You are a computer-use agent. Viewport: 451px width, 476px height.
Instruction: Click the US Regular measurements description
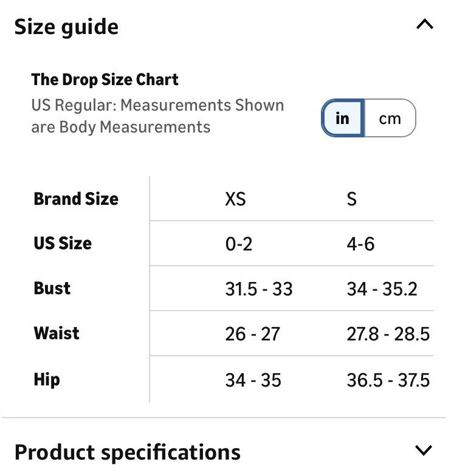click(x=157, y=116)
